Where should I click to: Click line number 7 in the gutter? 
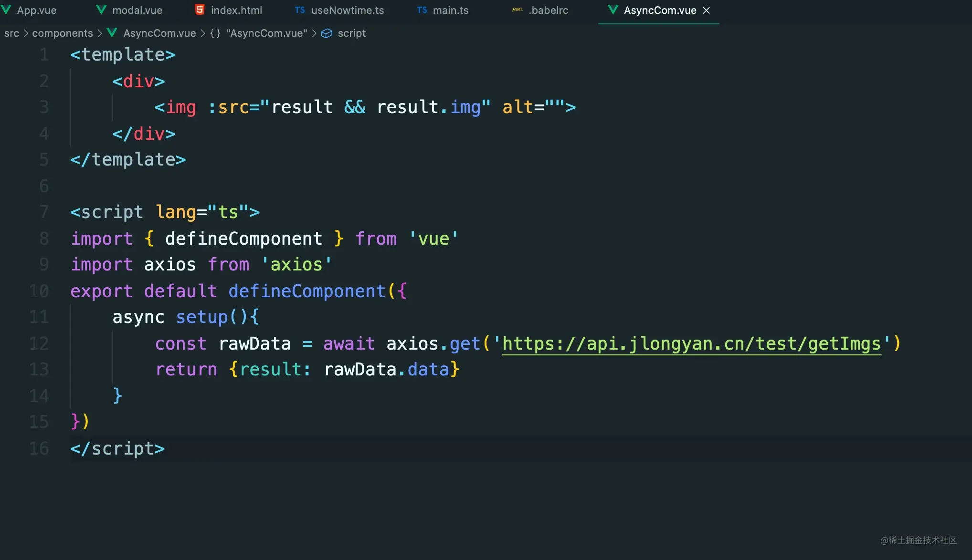tap(44, 212)
